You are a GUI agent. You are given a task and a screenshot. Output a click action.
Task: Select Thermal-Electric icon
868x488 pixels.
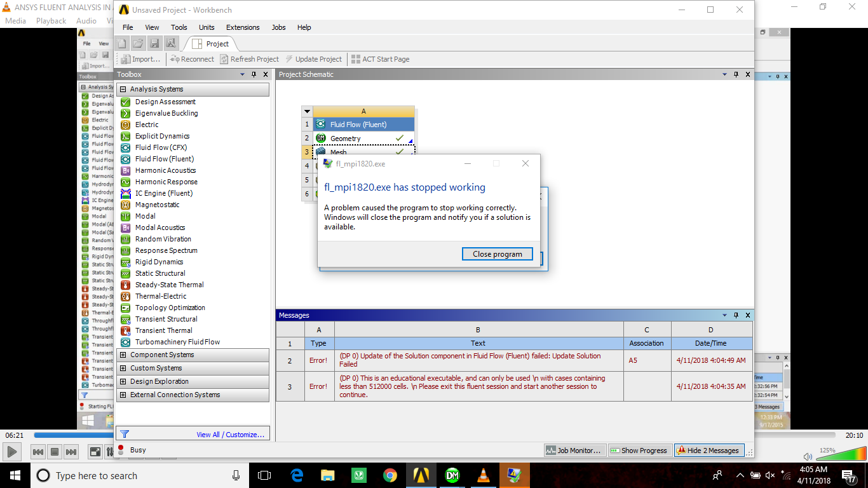click(x=125, y=296)
